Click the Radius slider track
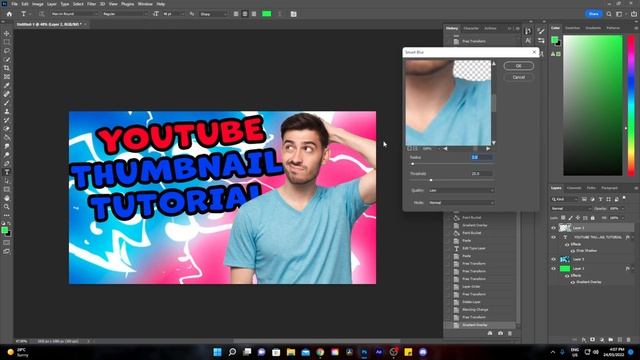640x360 pixels. pyautogui.click(x=452, y=164)
